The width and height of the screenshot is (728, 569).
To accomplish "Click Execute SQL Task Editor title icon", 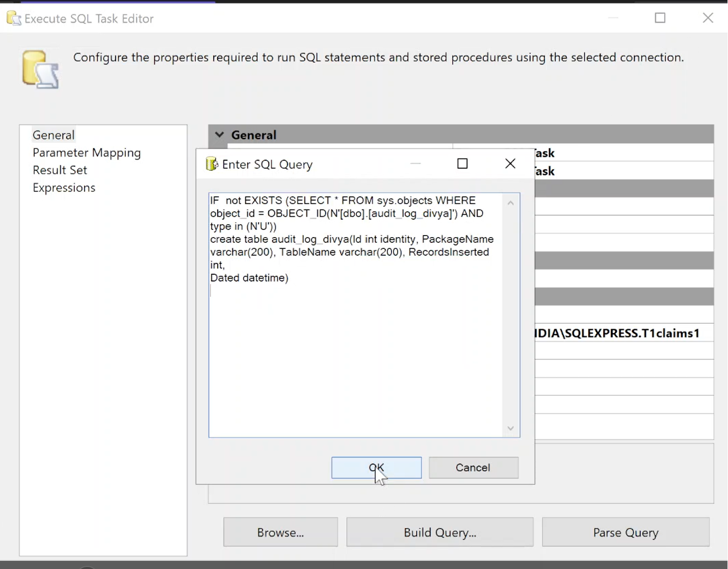I will pyautogui.click(x=14, y=18).
